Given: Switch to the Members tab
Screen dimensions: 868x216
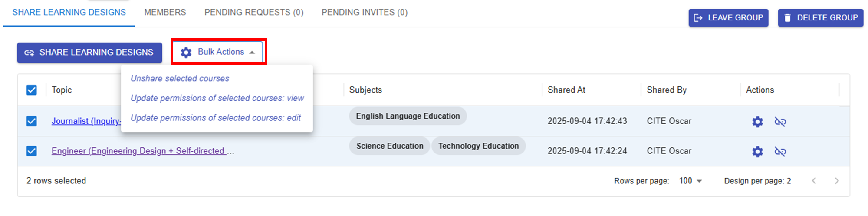Looking at the screenshot, I should [165, 13].
